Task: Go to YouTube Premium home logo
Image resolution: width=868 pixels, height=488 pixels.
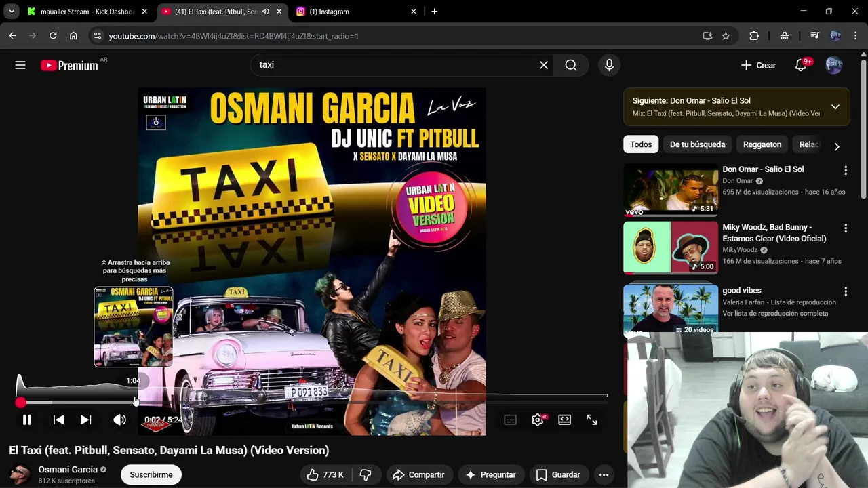Action: click(69, 65)
